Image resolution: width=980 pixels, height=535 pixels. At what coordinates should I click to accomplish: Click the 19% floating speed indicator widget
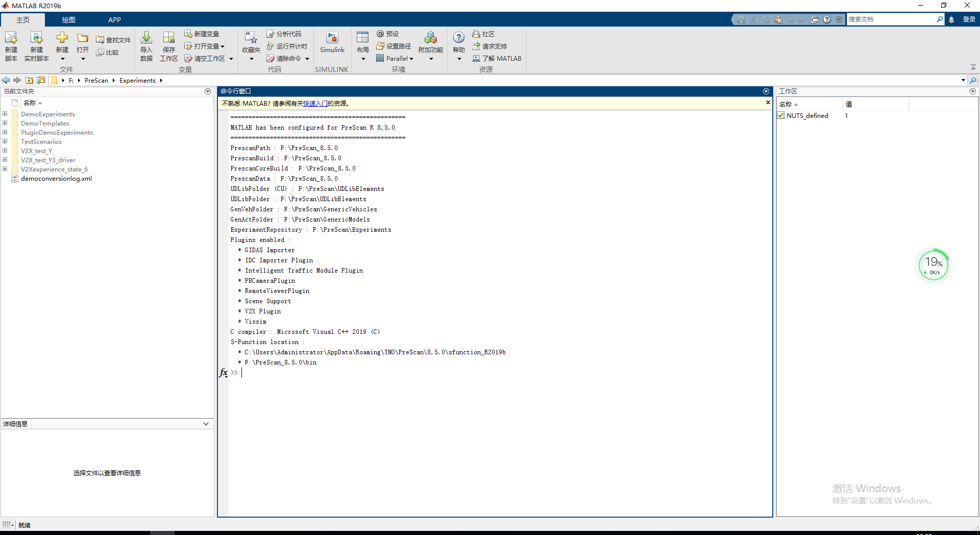point(933,265)
